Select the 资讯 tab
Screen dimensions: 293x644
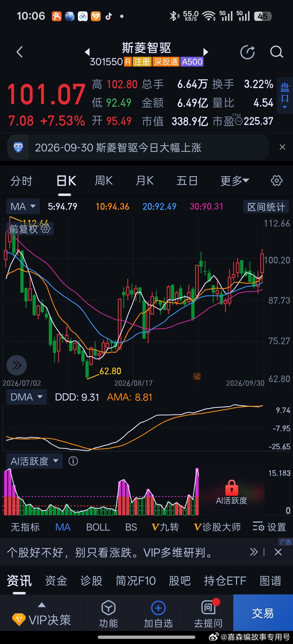click(19, 581)
